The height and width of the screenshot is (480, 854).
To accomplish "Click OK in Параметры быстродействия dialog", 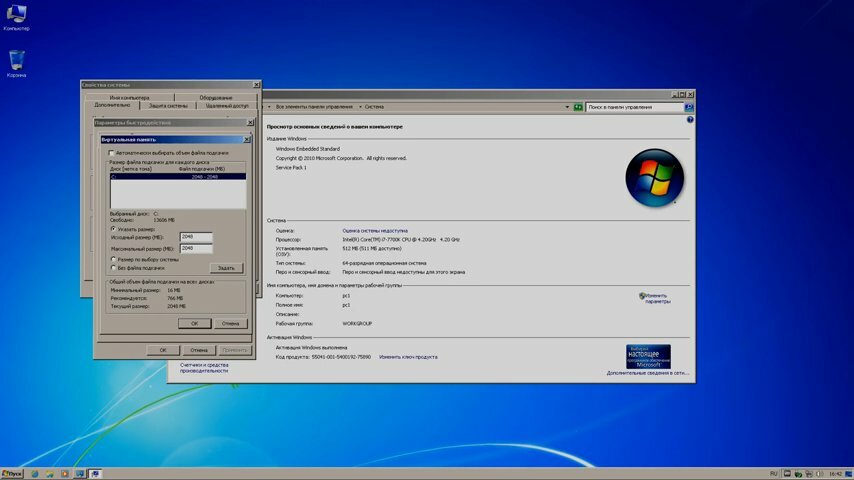I will [x=163, y=350].
